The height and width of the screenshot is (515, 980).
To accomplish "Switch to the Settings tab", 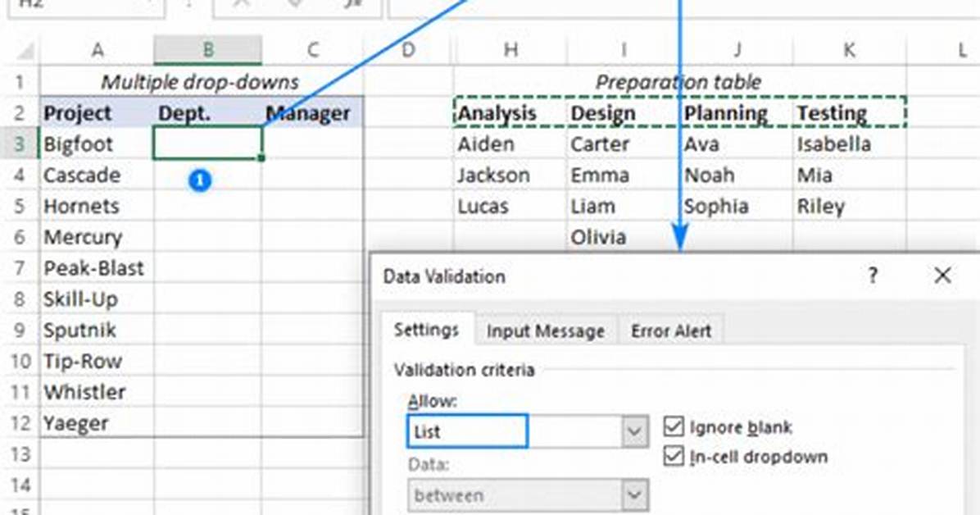I will click(x=426, y=330).
